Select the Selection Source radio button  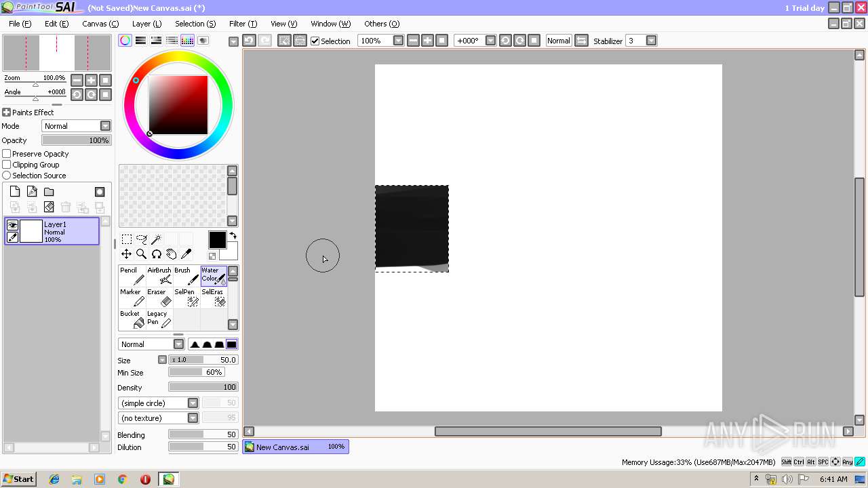pyautogui.click(x=7, y=176)
